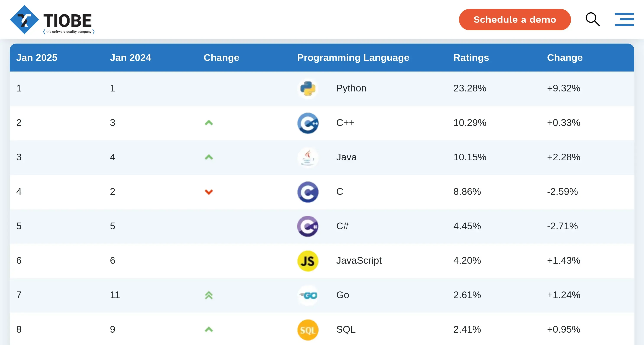Viewport: 644px width, 345px height.
Task: Open the hamburger navigation menu
Action: click(x=624, y=20)
